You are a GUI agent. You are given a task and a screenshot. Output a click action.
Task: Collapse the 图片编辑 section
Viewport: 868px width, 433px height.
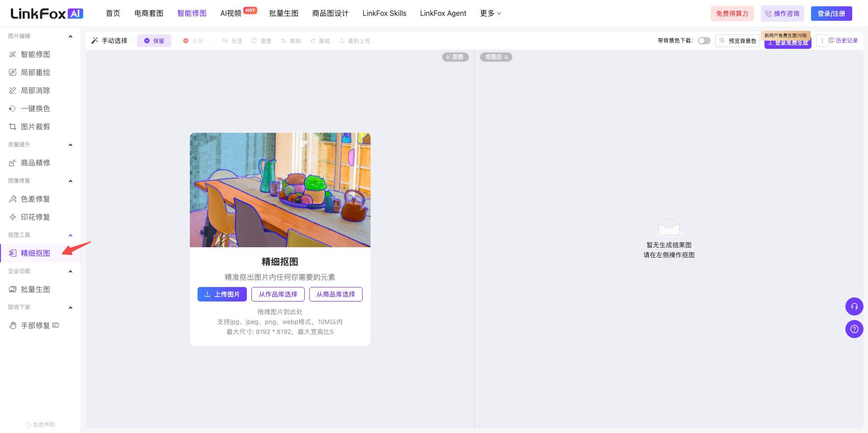point(71,36)
